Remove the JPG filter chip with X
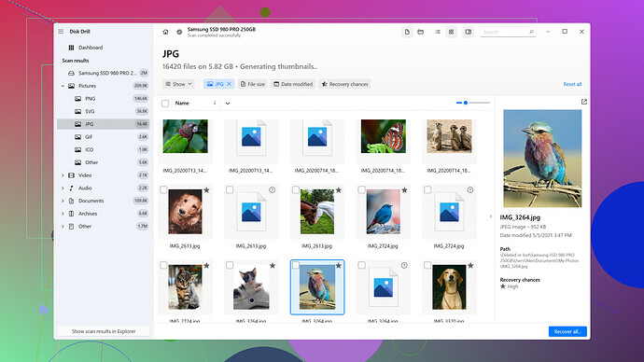This screenshot has height=362, width=644. pos(230,84)
